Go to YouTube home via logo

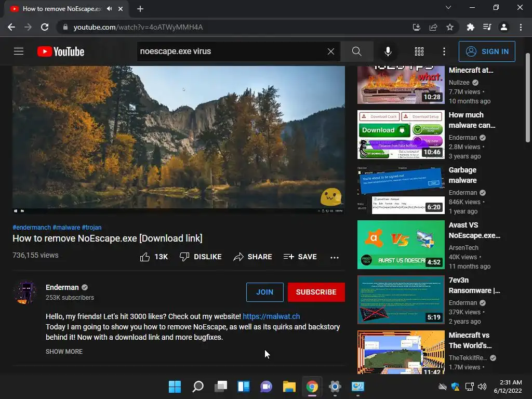tap(61, 51)
